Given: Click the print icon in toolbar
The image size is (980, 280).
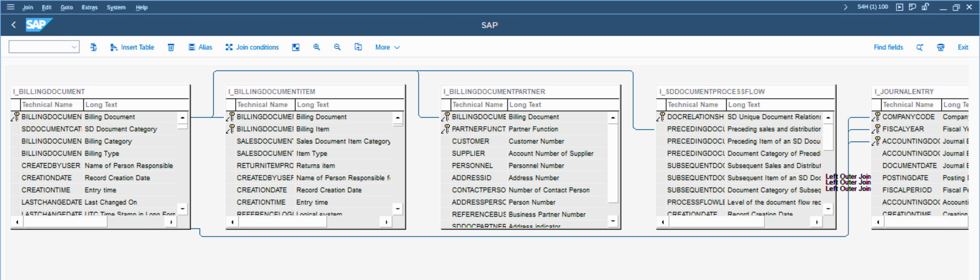Looking at the screenshot, I should [941, 47].
